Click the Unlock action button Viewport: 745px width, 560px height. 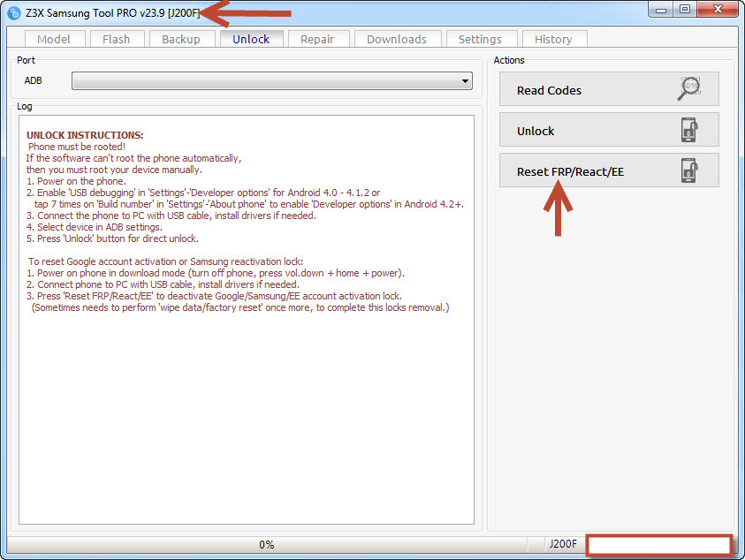[609, 130]
